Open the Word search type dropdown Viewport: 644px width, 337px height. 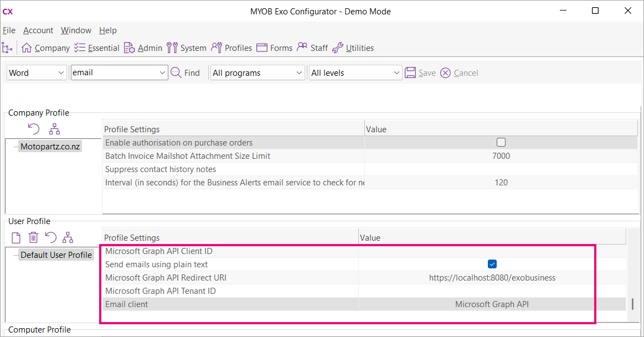click(37, 72)
